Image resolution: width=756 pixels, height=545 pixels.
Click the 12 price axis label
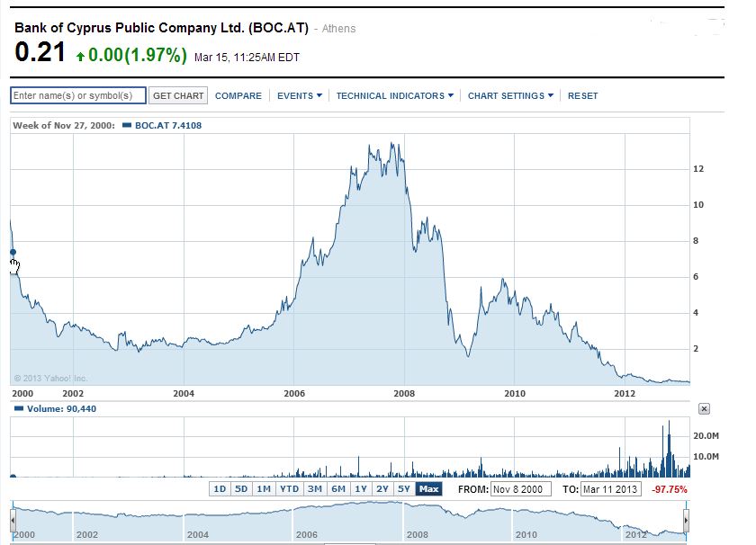click(x=698, y=169)
